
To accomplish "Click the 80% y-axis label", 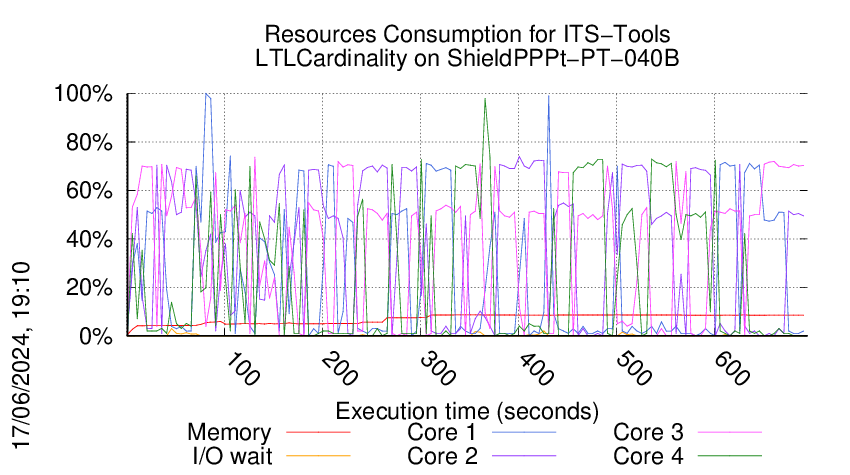I will (89, 143).
